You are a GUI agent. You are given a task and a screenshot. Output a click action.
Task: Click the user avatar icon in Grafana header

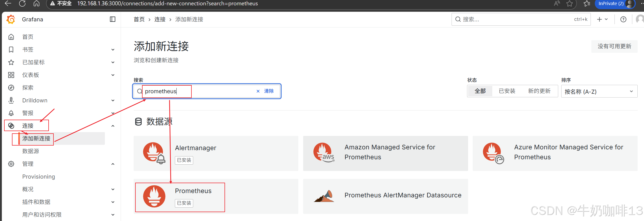point(640,19)
